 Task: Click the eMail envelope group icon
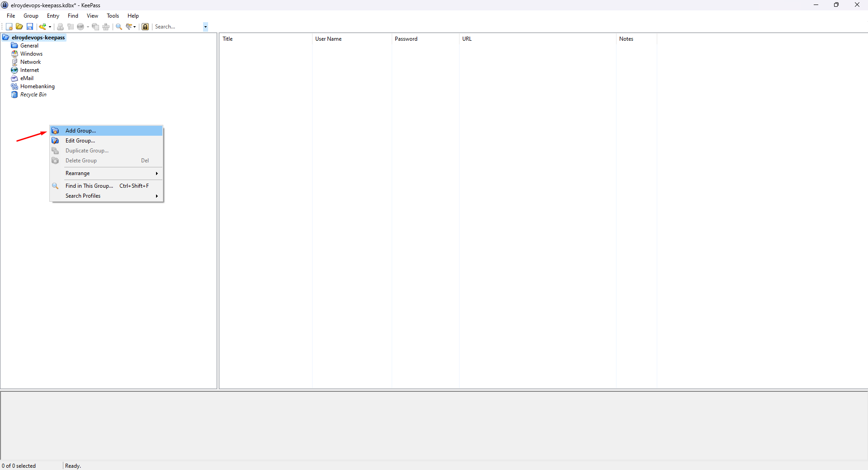coord(14,78)
